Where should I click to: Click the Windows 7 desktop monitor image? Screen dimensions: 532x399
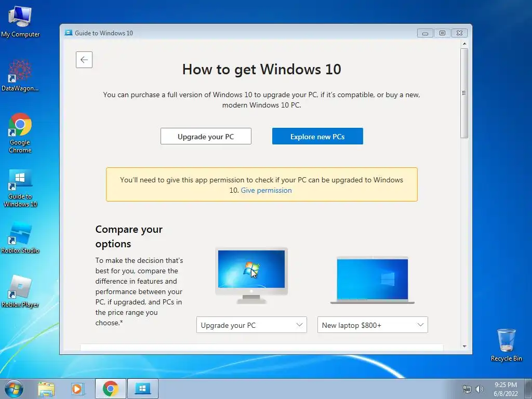(251, 275)
